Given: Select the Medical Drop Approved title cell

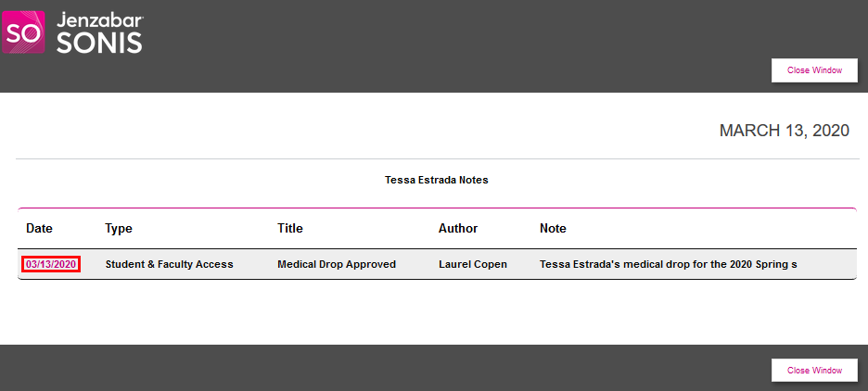Looking at the screenshot, I should [x=337, y=264].
